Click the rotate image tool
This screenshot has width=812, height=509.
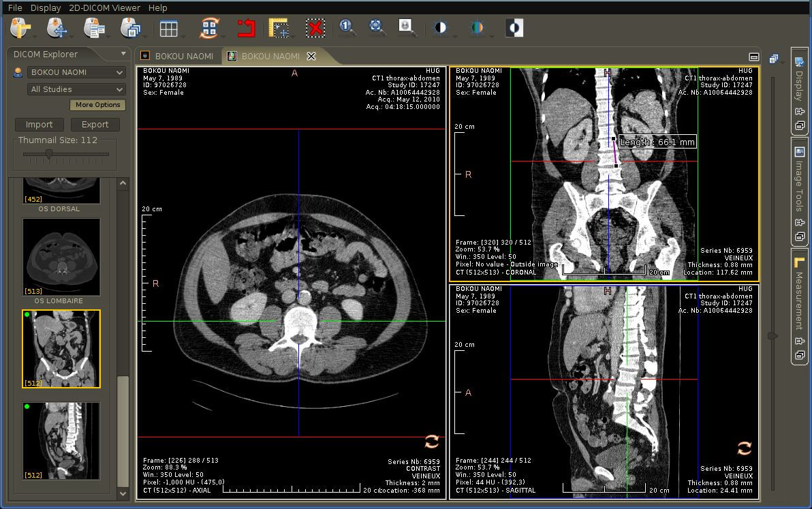(x=208, y=28)
